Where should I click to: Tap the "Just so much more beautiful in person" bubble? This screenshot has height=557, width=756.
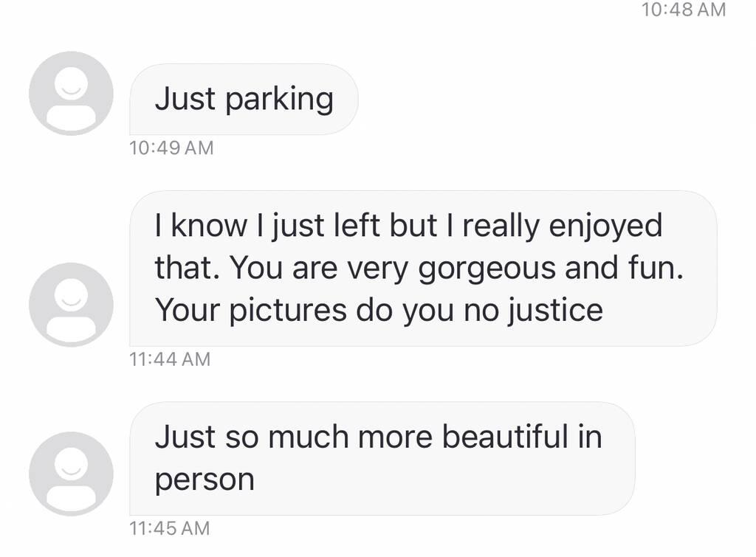(382, 457)
